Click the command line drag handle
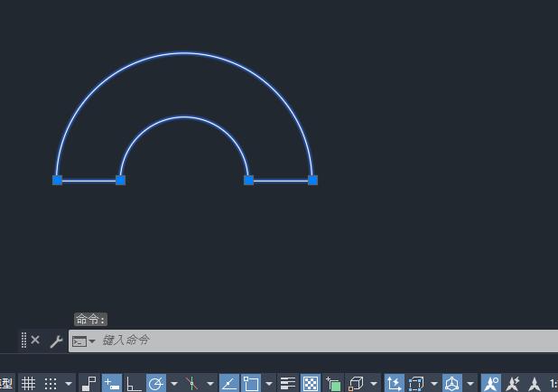The image size is (558, 392). click(23, 340)
